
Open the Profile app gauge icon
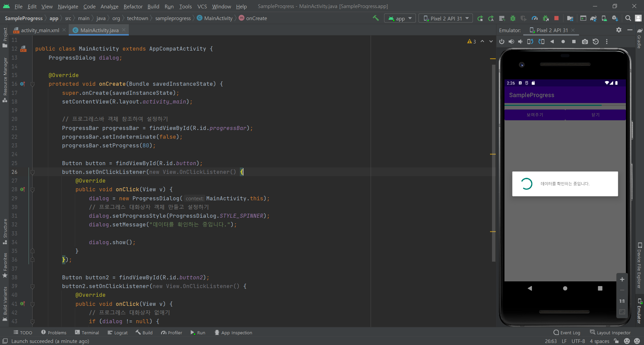click(x=535, y=18)
